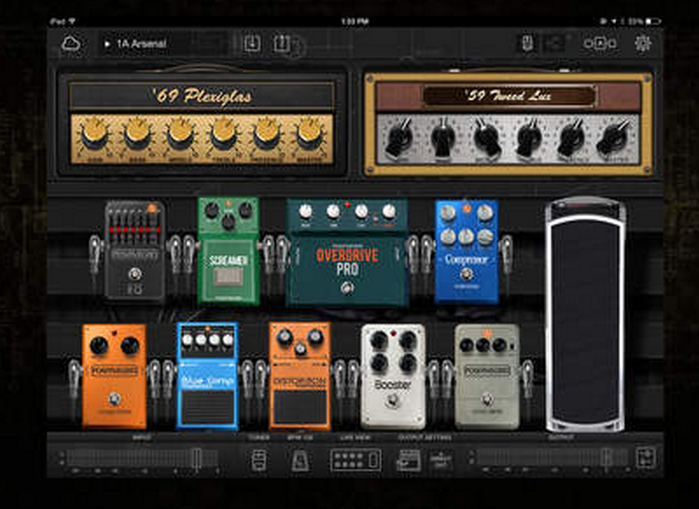Screen dimensions: 699x509
Task: Open the BPM metronome icon
Action: (300, 460)
